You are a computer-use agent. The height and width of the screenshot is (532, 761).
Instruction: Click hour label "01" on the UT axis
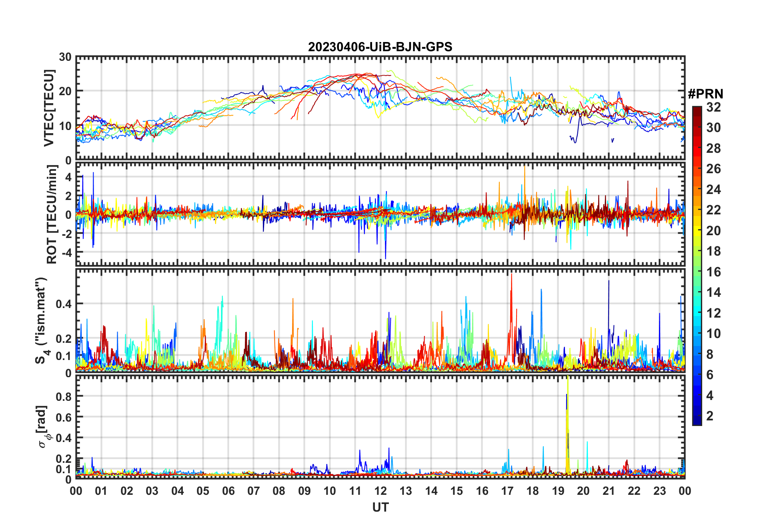(101, 491)
